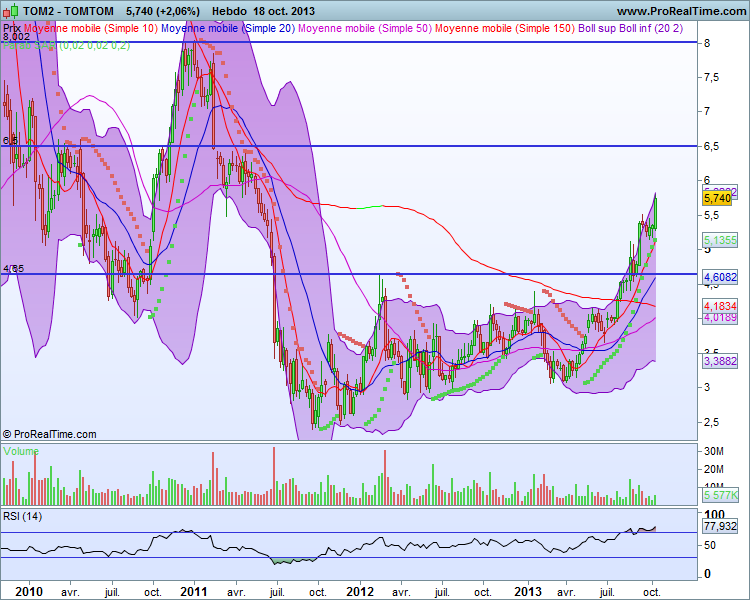Click the 77,932 RSI value tag
The width and height of the screenshot is (750, 600).
(720, 526)
